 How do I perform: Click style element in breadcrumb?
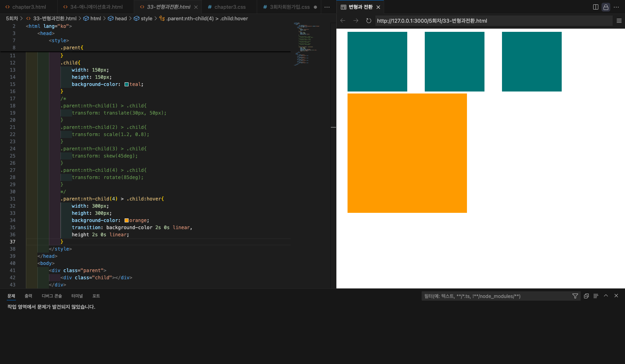tap(143, 18)
